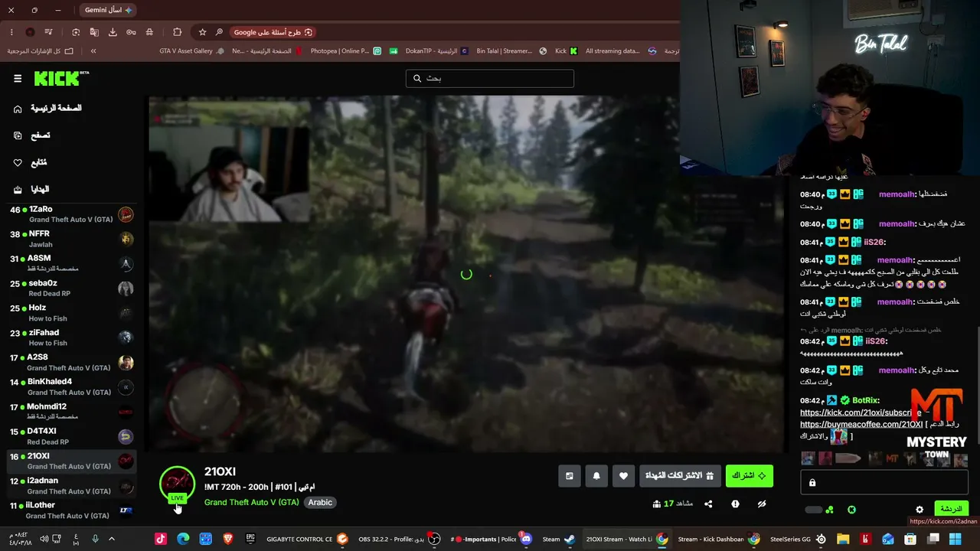The width and height of the screenshot is (980, 551).
Task: Open browser three-dot menu
Action: (x=11, y=32)
